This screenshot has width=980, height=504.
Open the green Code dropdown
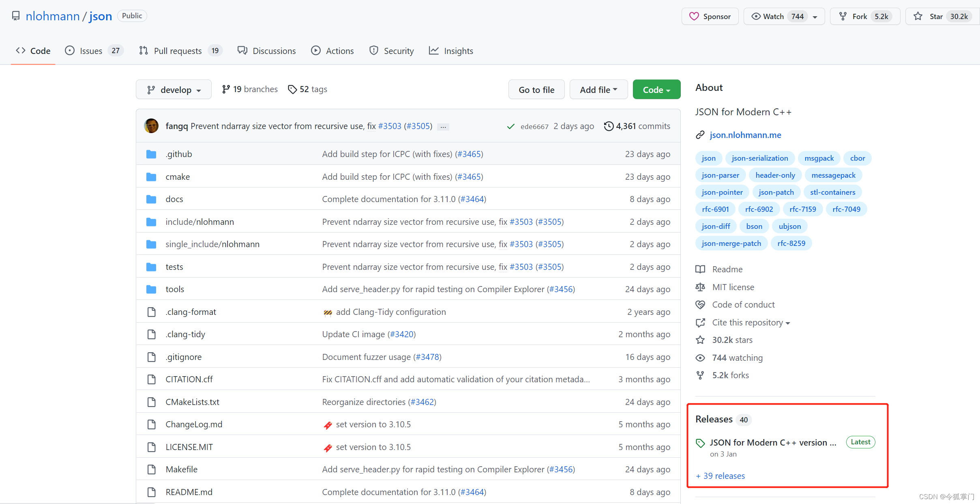(656, 90)
